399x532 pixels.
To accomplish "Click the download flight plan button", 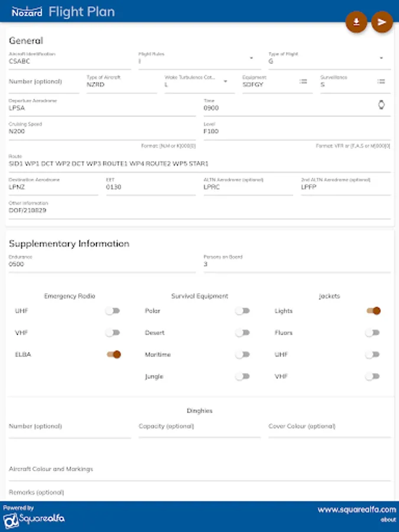I will click(x=356, y=22).
